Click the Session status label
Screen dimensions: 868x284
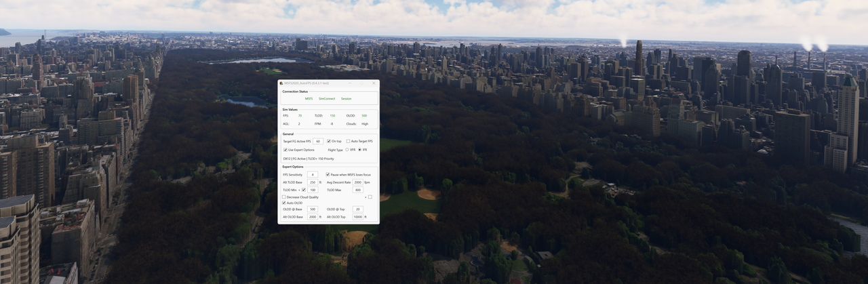[347, 98]
